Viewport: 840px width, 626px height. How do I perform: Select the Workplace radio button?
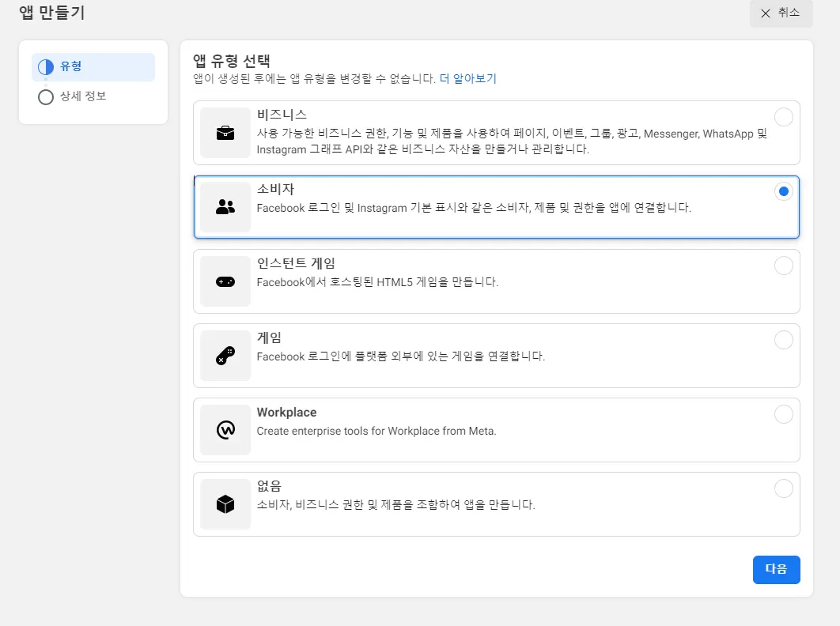(x=783, y=414)
